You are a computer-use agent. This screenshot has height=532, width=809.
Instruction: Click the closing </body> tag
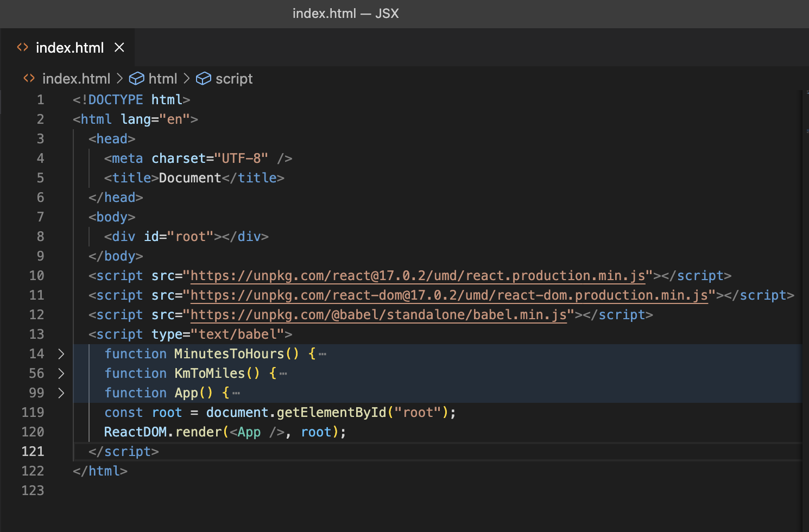click(116, 256)
